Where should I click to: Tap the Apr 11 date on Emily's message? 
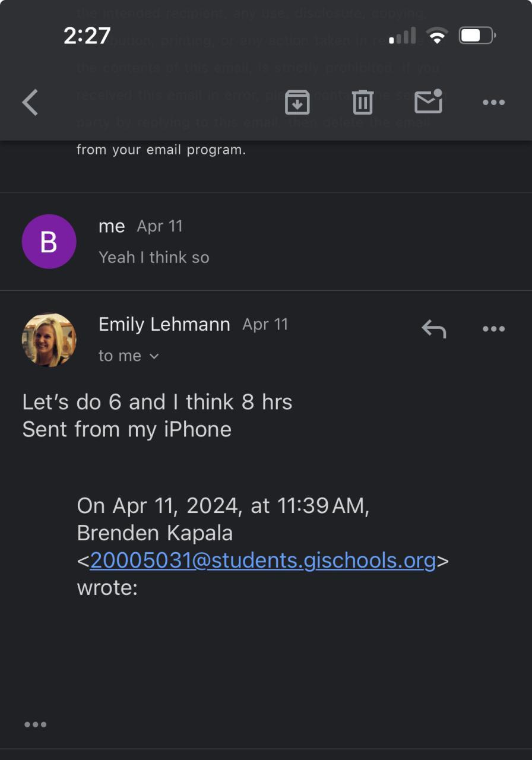click(x=265, y=324)
